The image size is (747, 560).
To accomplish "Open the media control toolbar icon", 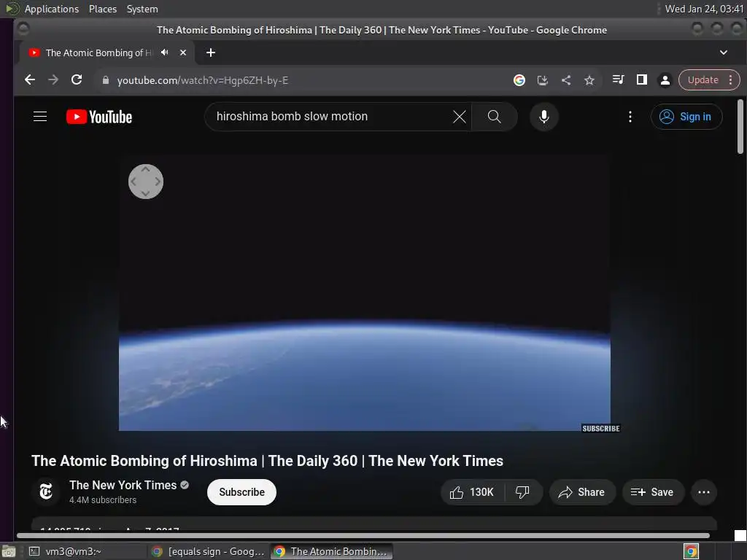I will pos(619,80).
